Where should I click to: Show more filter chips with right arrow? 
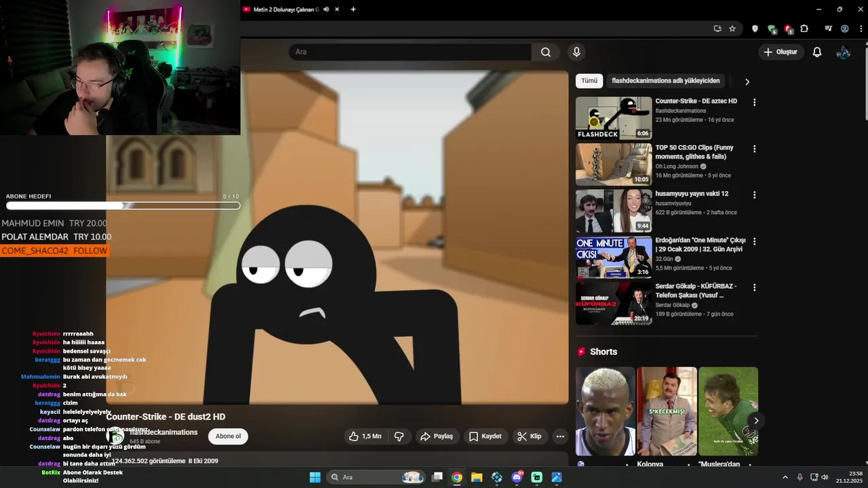coord(747,81)
